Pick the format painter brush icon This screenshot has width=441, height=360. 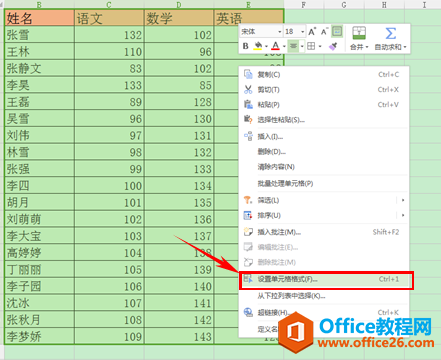click(333, 46)
